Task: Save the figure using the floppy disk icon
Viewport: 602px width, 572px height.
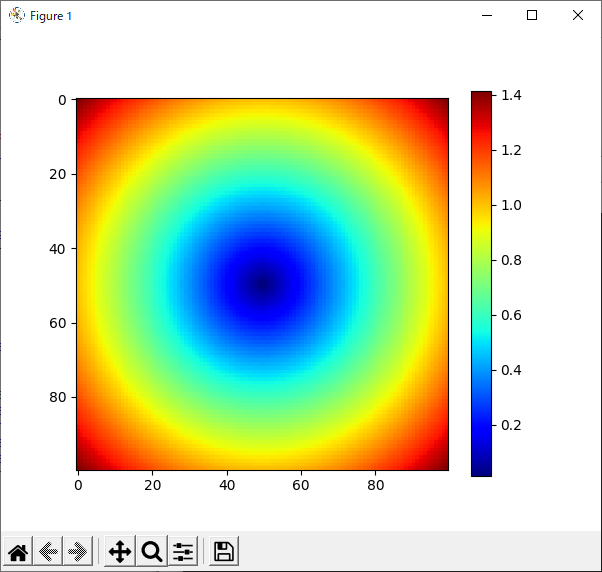Action: (x=224, y=551)
